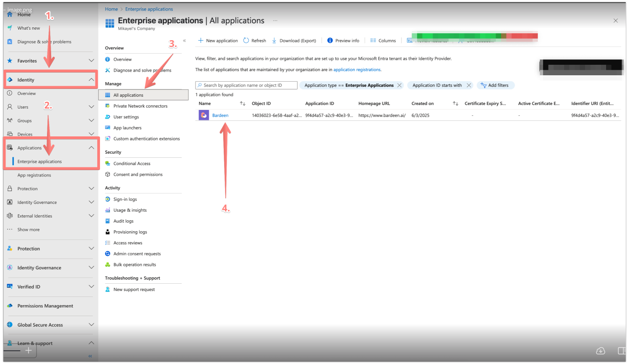Open the Bardeen application link
Viewport: 628px width, 364px height.
220,115
